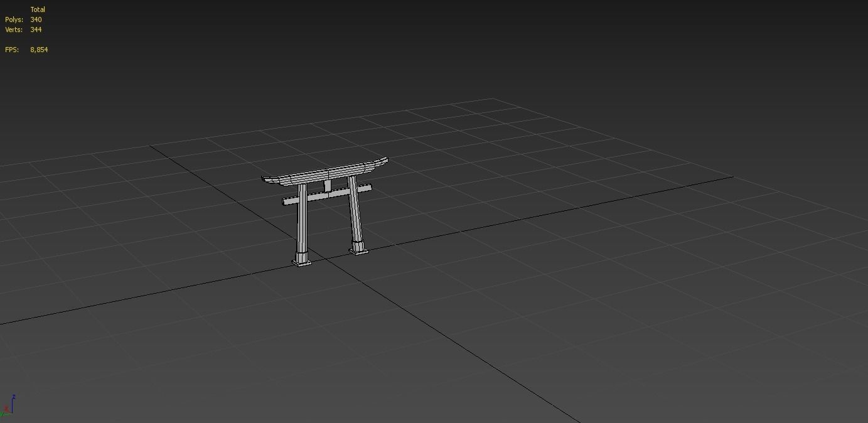Click the Polys: label

pyautogui.click(x=14, y=19)
